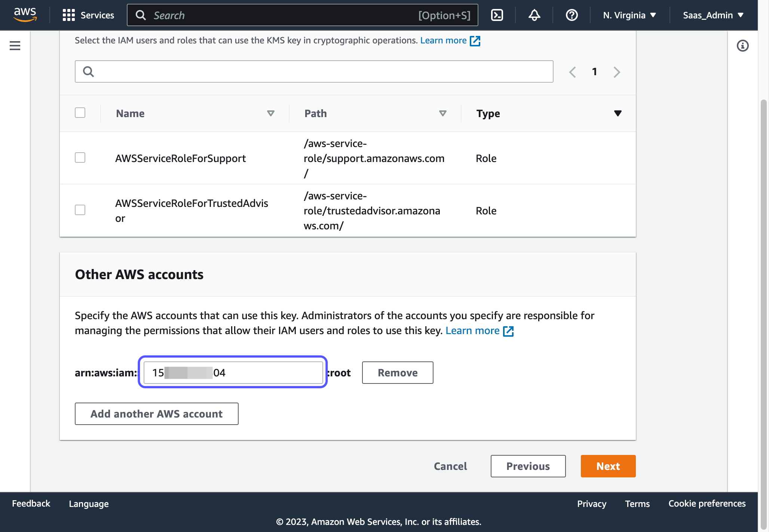Image resolution: width=769 pixels, height=532 pixels.
Task: Open the N. Virginia region selector
Action: click(630, 15)
